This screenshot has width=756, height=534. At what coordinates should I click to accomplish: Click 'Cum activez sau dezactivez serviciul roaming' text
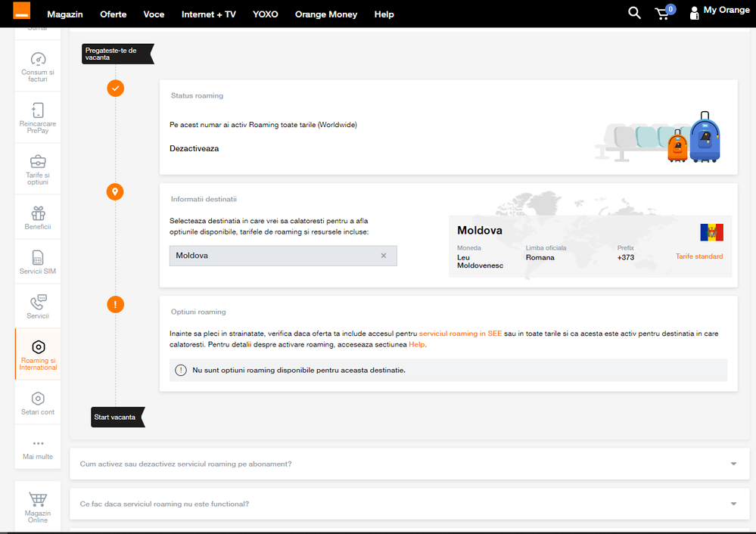(185, 464)
